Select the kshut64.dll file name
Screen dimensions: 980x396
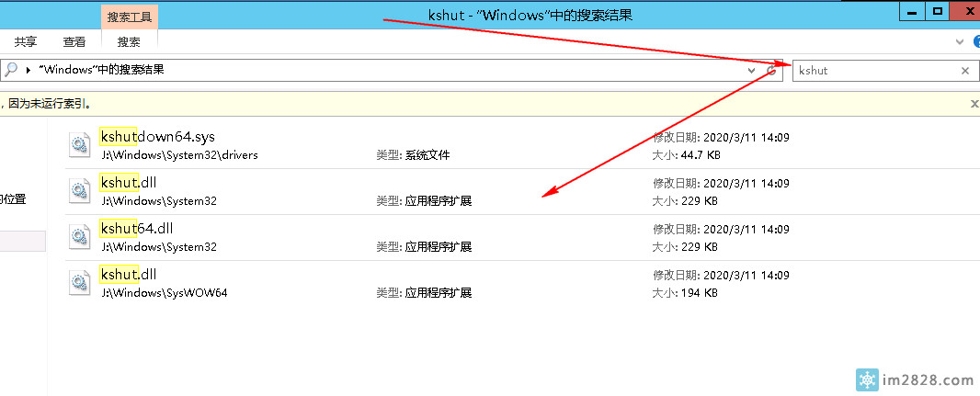pyautogui.click(x=136, y=229)
